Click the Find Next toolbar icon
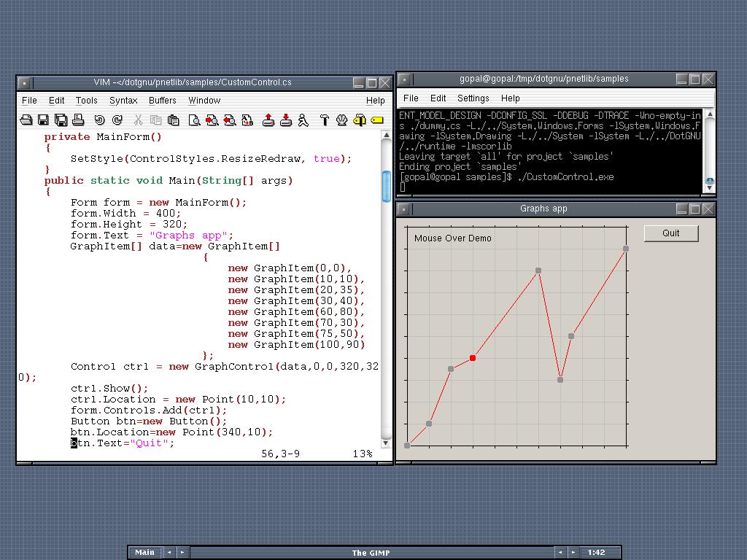Viewport: 747px width, 560px height. pos(212,120)
